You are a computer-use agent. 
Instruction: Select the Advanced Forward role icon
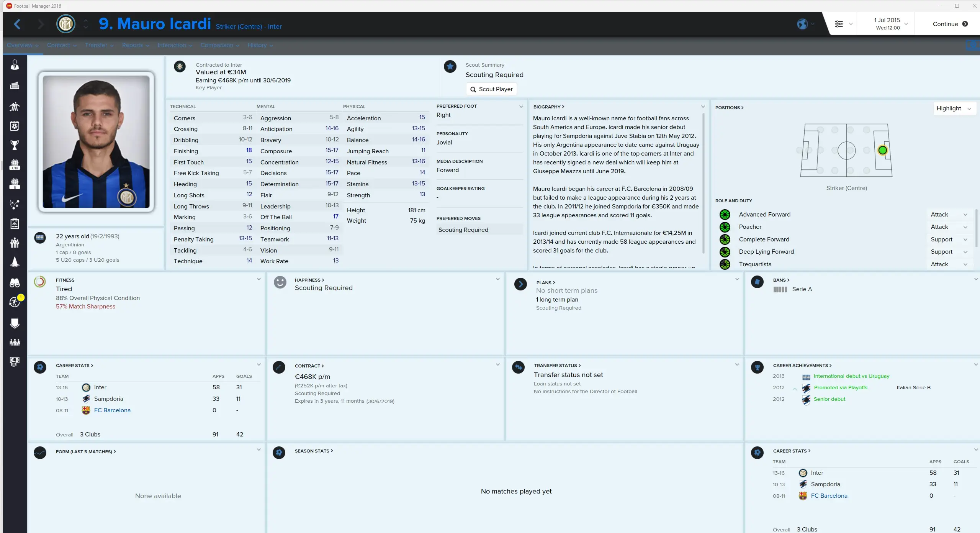tap(725, 215)
